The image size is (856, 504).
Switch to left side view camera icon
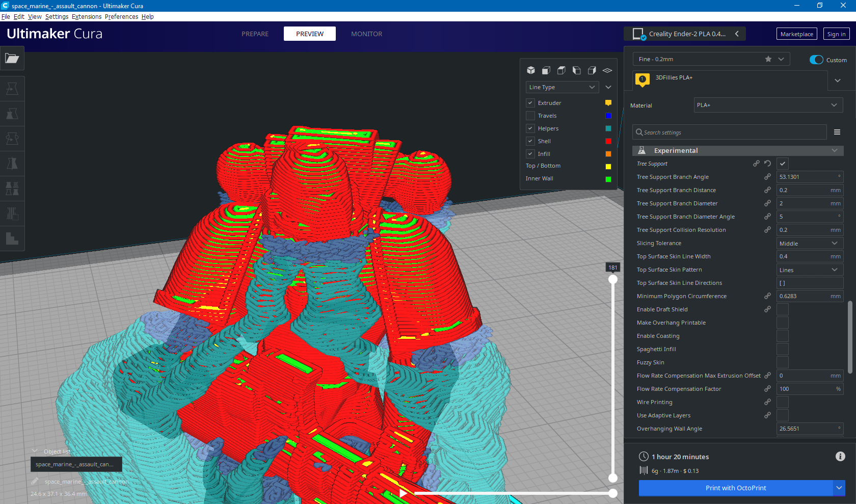577,70
